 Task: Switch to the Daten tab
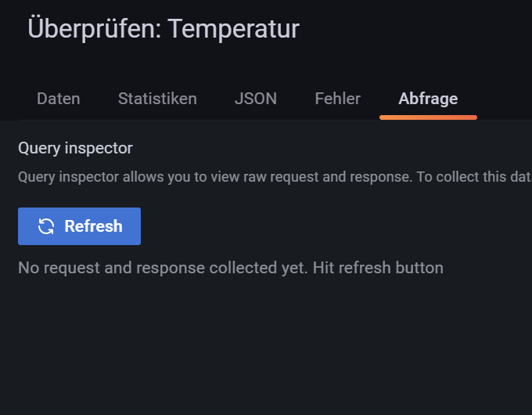coord(59,99)
